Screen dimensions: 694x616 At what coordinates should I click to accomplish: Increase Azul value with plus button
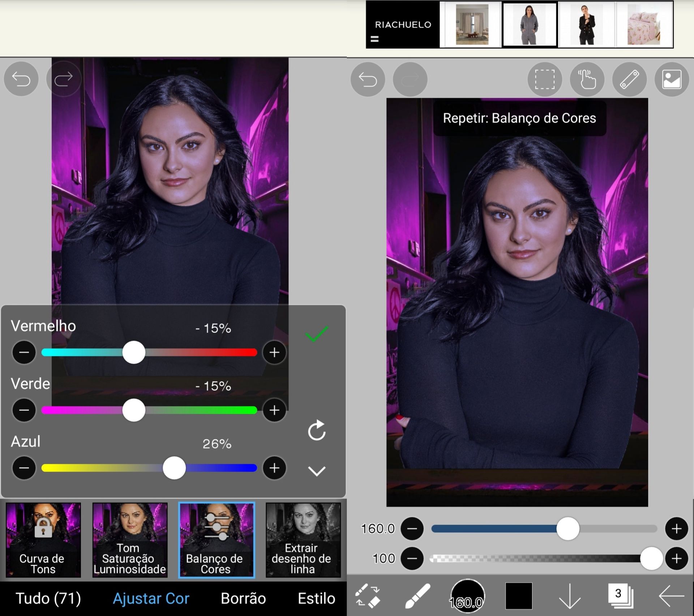pyautogui.click(x=274, y=468)
